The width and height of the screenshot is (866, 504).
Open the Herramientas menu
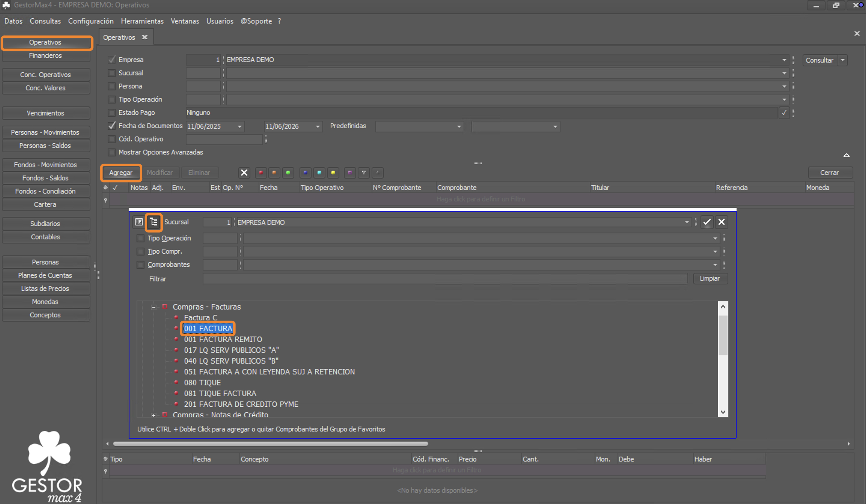click(142, 21)
